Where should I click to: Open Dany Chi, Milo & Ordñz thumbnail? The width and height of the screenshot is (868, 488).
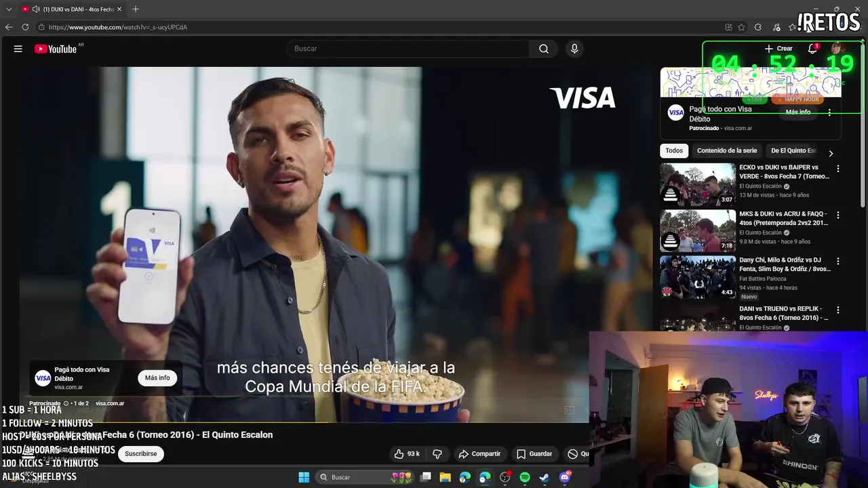[x=698, y=277]
